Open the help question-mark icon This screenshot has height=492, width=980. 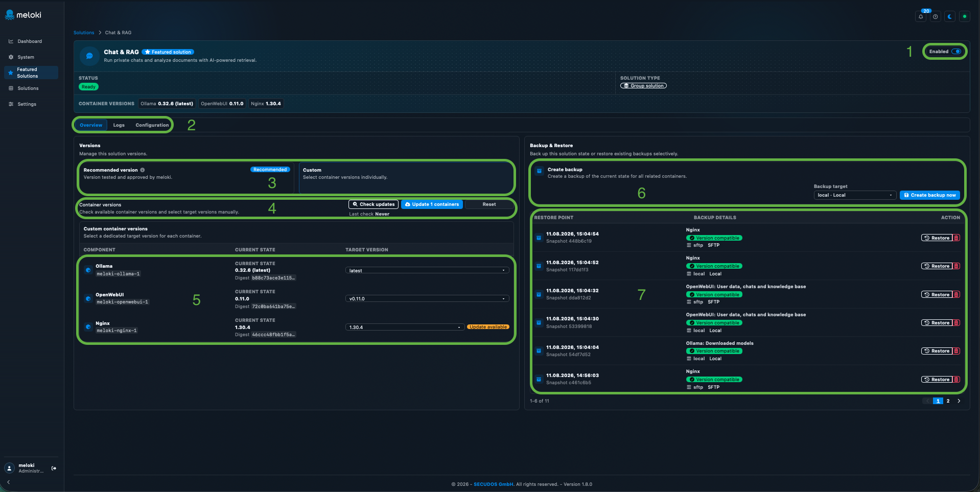coord(935,16)
